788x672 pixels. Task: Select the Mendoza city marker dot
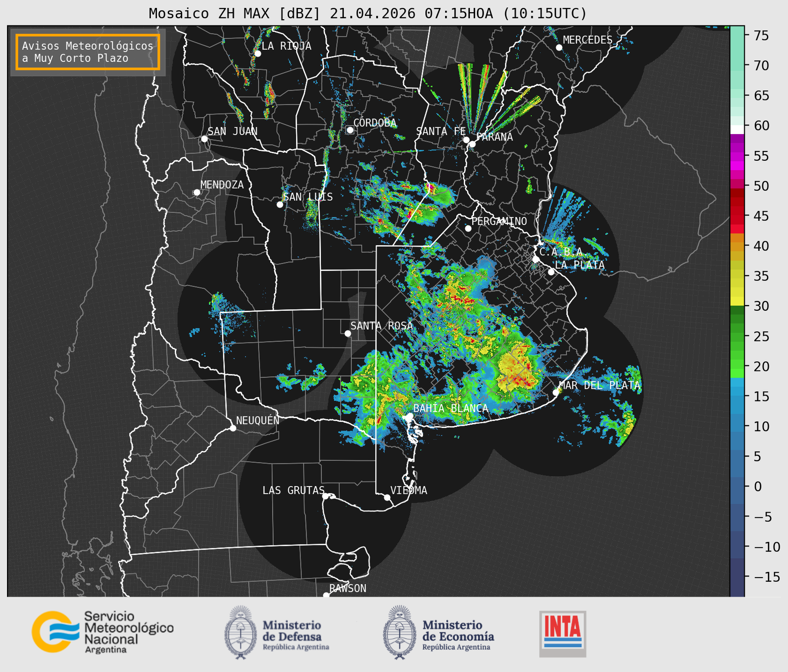pyautogui.click(x=197, y=193)
